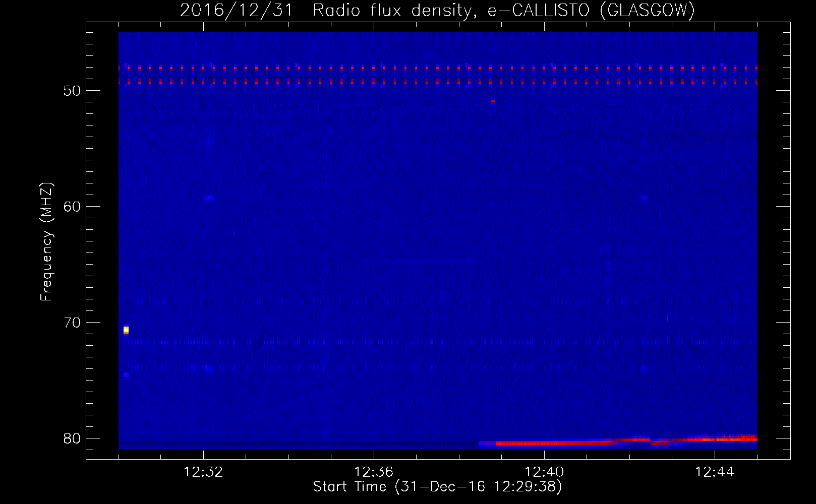Click the Frequency (MHZ) axis label
The height and width of the screenshot is (504, 816).
[46, 242]
